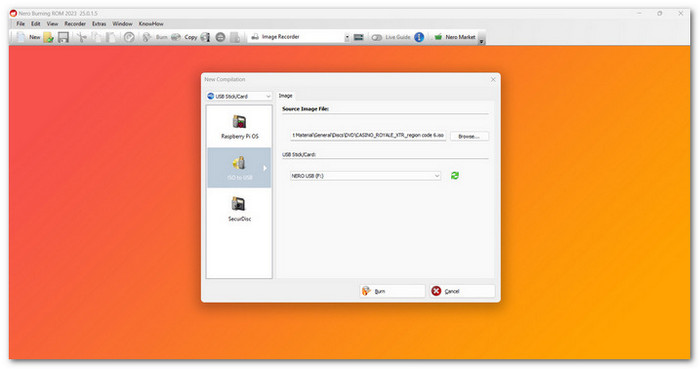This screenshot has width=700, height=369.
Task: Open the File menu
Action: 21,24
